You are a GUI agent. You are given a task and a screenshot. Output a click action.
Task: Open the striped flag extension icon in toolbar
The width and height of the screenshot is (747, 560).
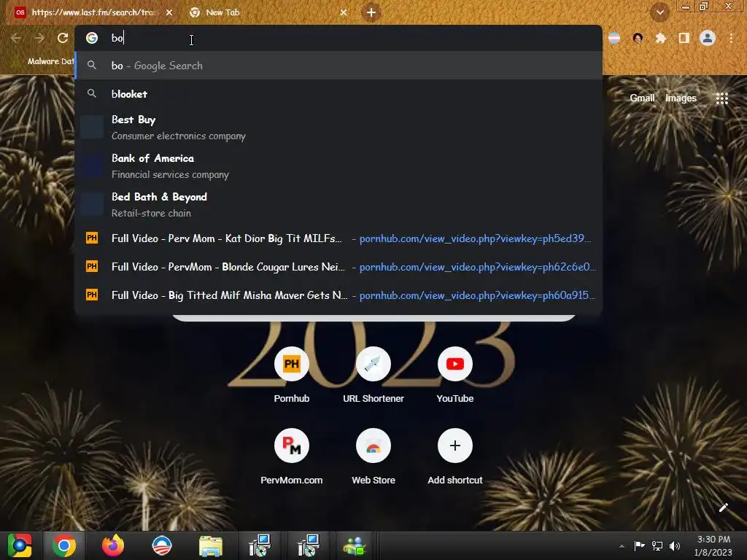(x=614, y=38)
